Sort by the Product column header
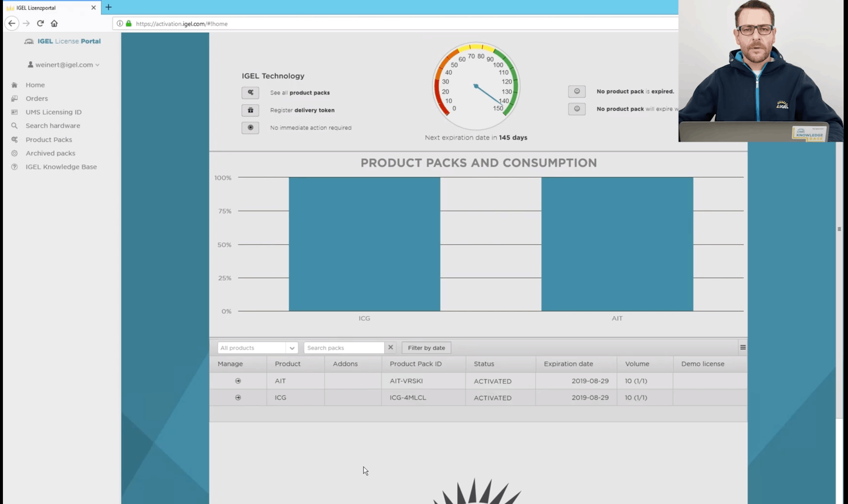848x504 pixels. click(x=296, y=364)
